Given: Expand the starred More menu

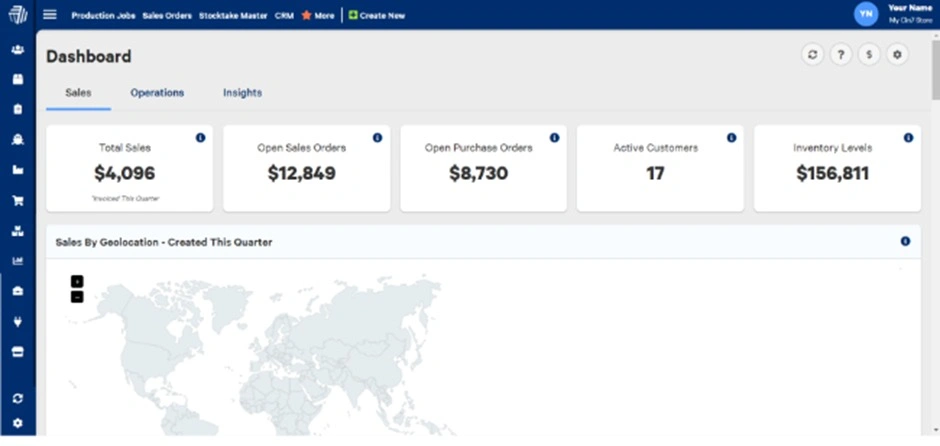Looking at the screenshot, I should [318, 16].
